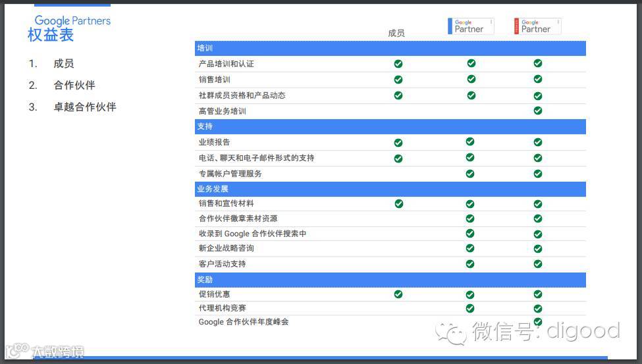Screen dimensions: 642x364
Task: Click row label 专属帐户管理服务
Action: (x=230, y=174)
